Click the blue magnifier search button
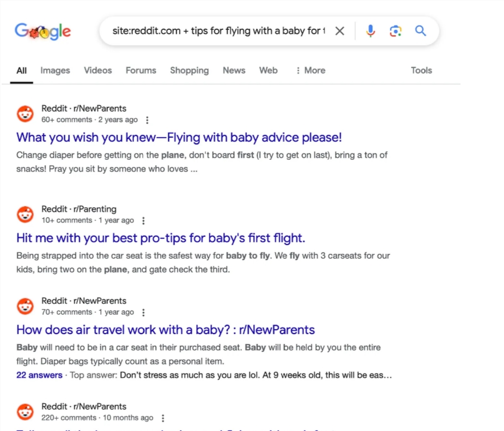Screen dimensions: 504x431 pos(420,31)
